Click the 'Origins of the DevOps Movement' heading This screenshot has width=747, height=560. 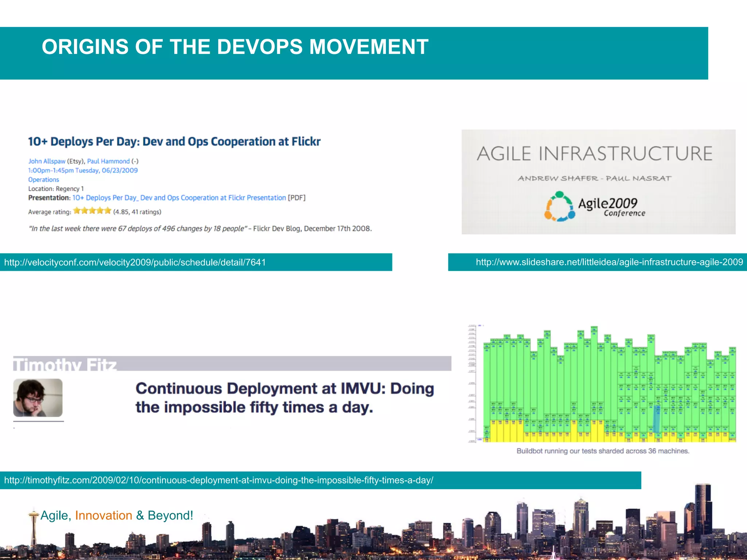[235, 47]
